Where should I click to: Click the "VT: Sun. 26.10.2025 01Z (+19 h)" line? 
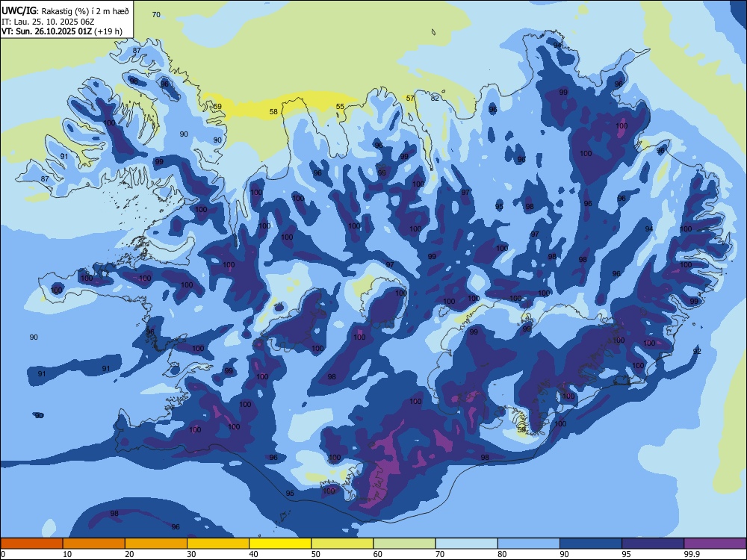[x=62, y=31]
